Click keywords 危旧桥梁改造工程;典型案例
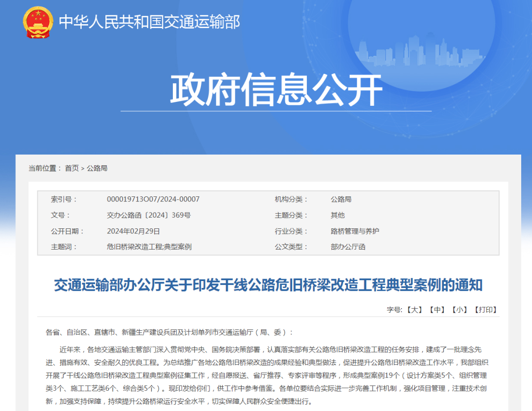The height and width of the screenshot is (411, 532). pyautogui.click(x=149, y=247)
